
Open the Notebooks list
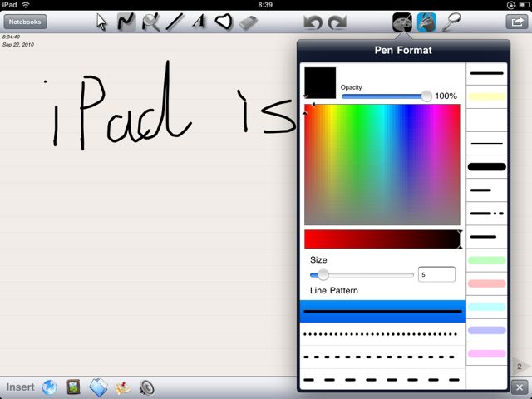tap(25, 22)
